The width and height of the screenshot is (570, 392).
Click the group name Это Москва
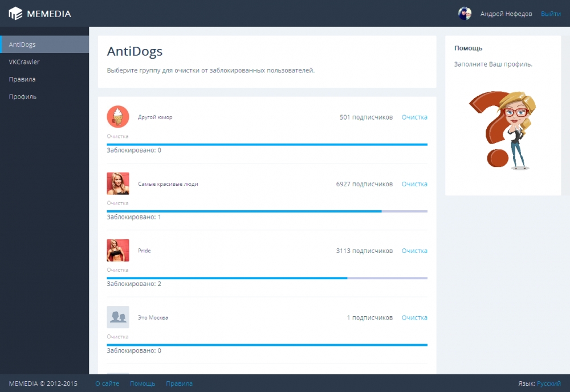pos(153,317)
